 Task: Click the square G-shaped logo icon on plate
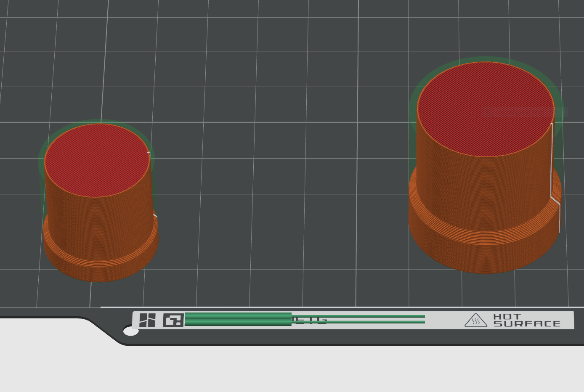[173, 320]
